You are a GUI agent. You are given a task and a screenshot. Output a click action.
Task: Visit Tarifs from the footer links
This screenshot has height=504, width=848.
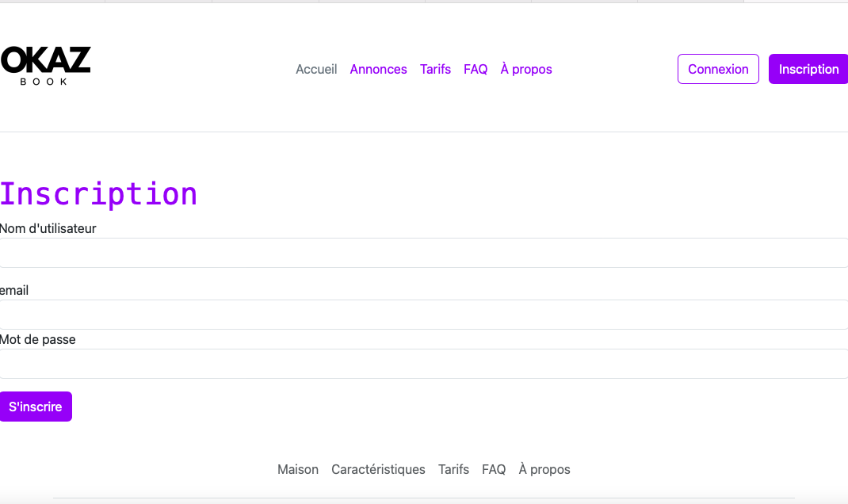tap(453, 469)
